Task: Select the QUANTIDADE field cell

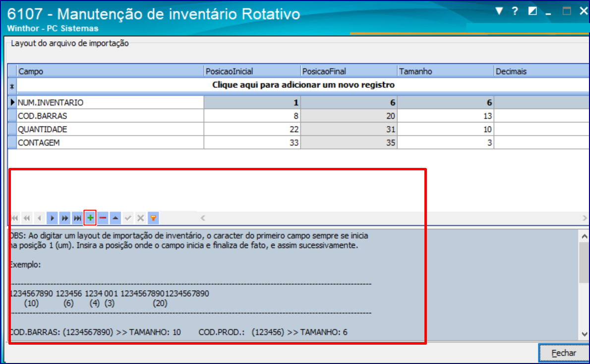Action: (x=110, y=129)
